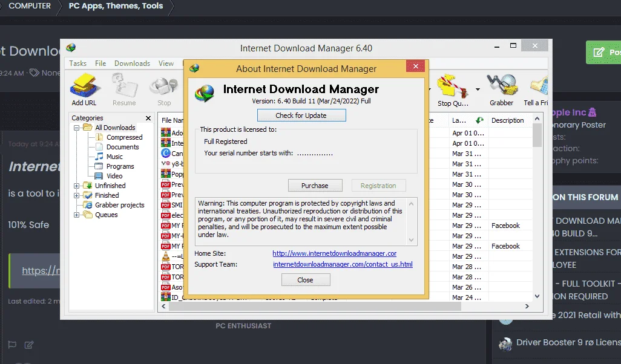
Task: Select the Video category
Action: tap(114, 176)
